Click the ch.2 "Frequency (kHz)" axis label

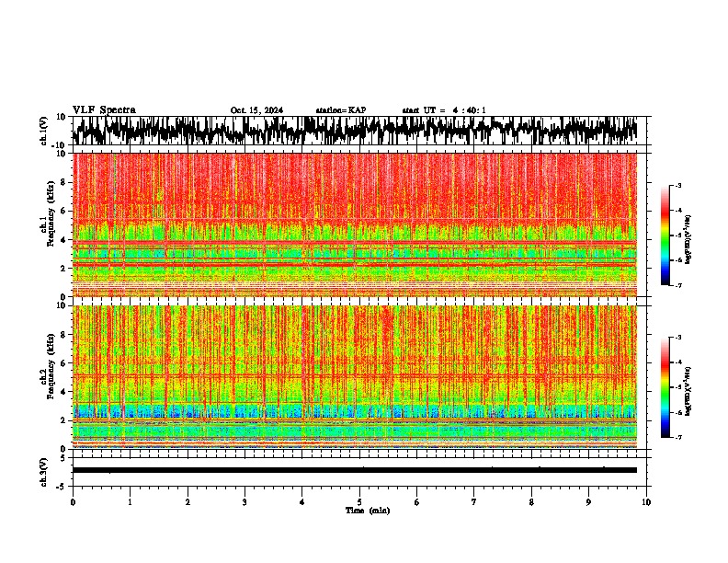pos(51,366)
